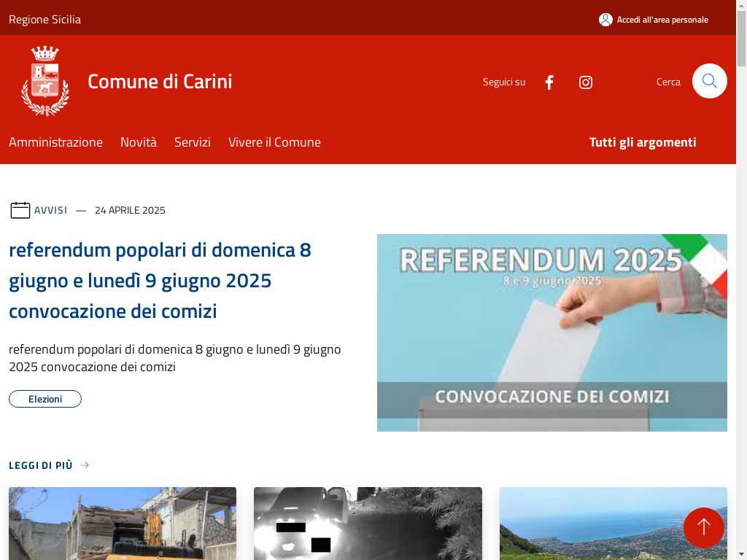Follow the arrow next to Leggi di più
The height and width of the screenshot is (560, 747).
pos(85,465)
